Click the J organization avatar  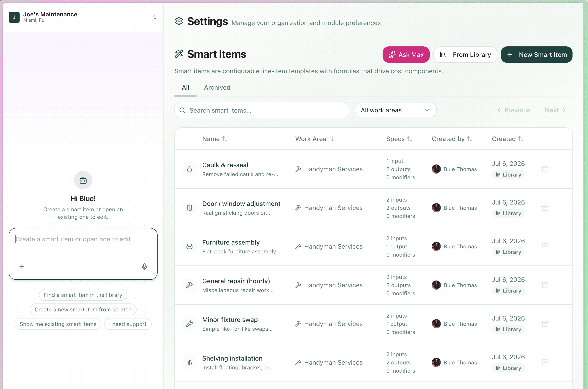coord(14,17)
